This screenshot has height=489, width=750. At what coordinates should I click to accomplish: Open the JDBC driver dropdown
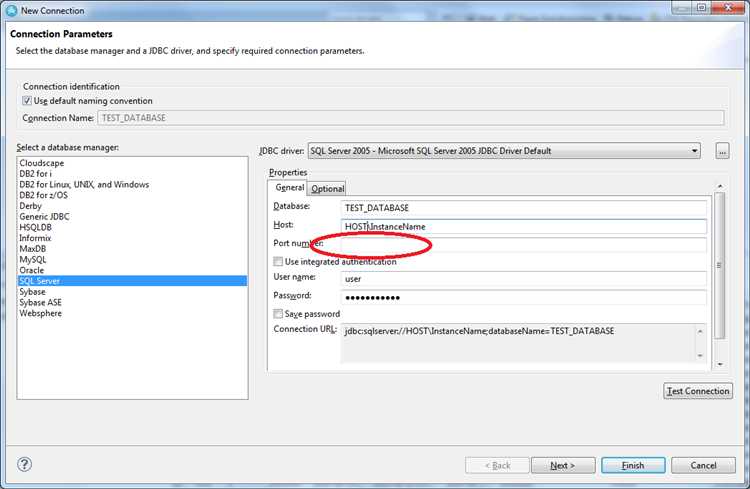click(x=504, y=151)
